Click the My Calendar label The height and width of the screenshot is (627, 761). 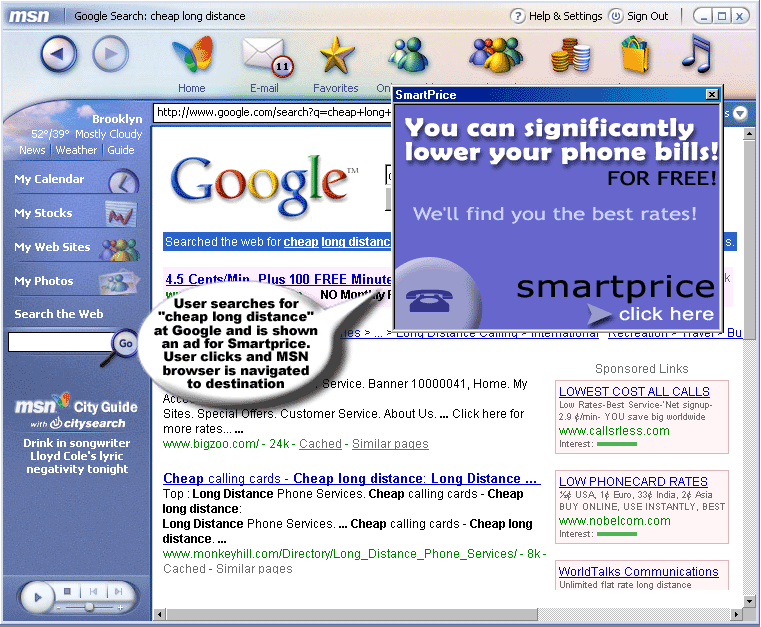(x=49, y=179)
